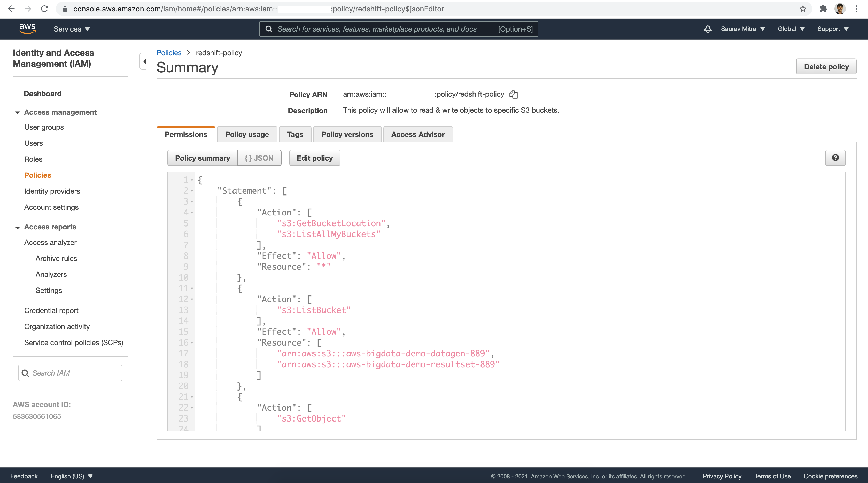Open the Chrome profile avatar
This screenshot has height=483, width=868.
coord(840,9)
